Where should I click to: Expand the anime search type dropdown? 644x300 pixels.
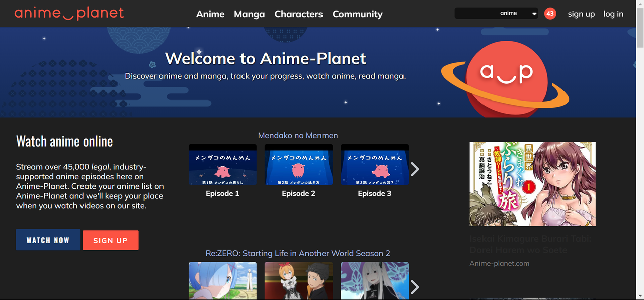point(518,13)
